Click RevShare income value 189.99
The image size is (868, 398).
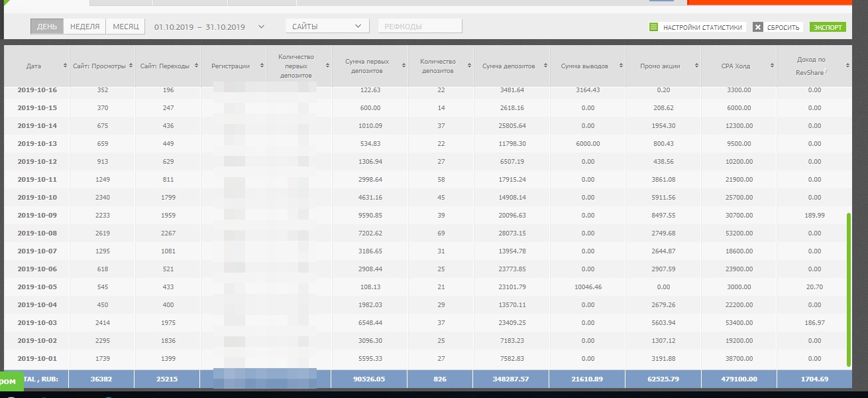pos(815,215)
